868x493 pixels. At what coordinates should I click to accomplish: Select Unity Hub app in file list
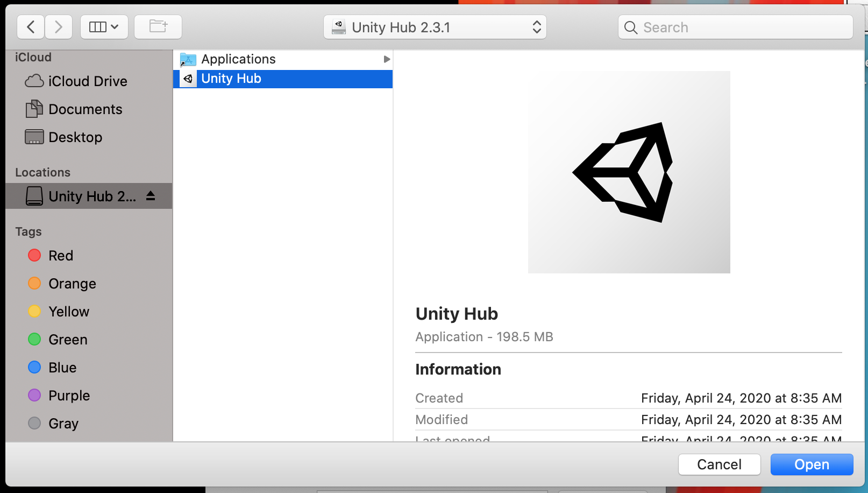pyautogui.click(x=283, y=79)
